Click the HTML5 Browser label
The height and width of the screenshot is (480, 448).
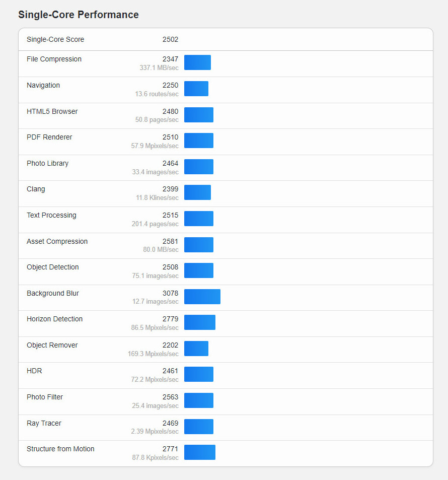click(x=52, y=111)
